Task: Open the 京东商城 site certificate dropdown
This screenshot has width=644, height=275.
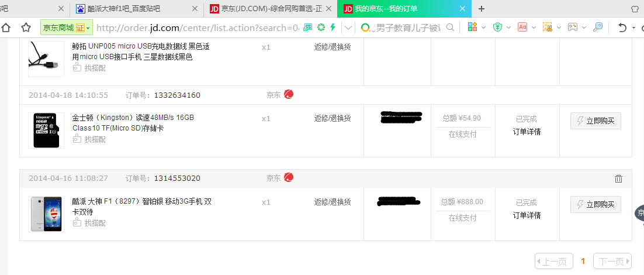Action: pyautogui.click(x=67, y=27)
